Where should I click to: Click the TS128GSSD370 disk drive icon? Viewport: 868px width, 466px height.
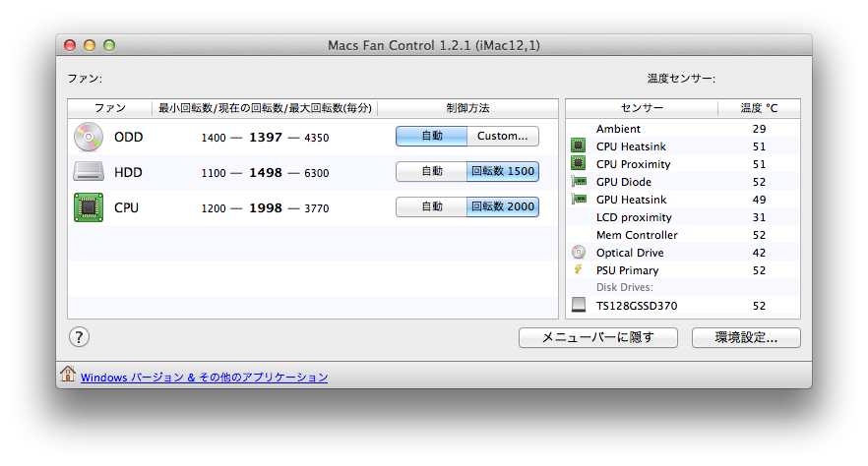point(579,305)
